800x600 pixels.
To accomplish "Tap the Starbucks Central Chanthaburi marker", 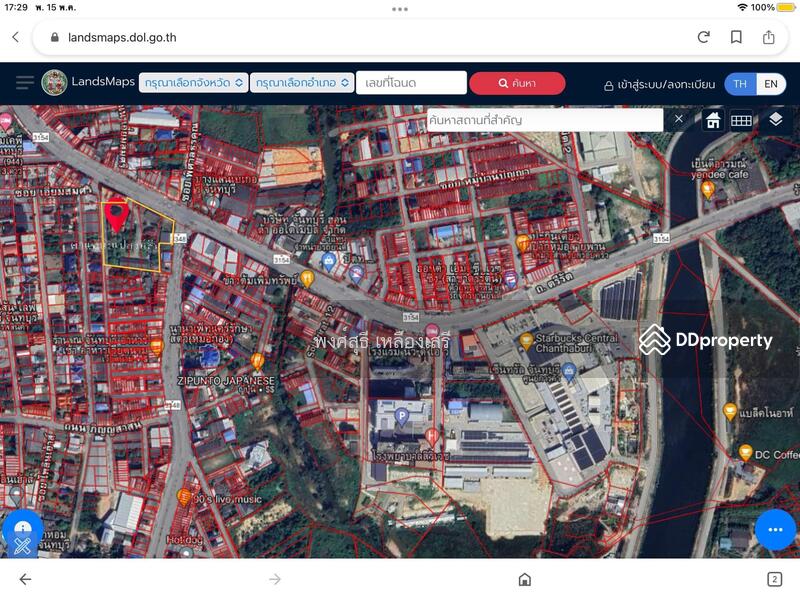I will (527, 342).
